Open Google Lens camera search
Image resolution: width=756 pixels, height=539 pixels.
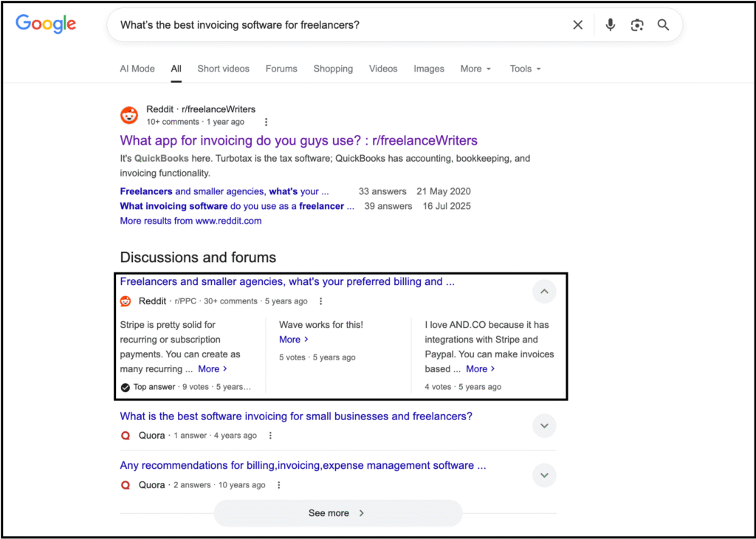coord(636,24)
